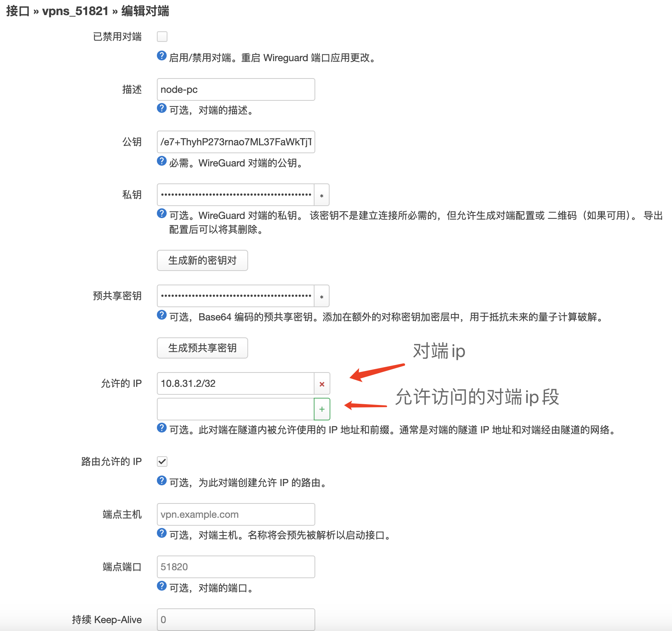Image resolution: width=672 pixels, height=631 pixels.
Task: Add new allowed IP with plus button
Action: 322,409
